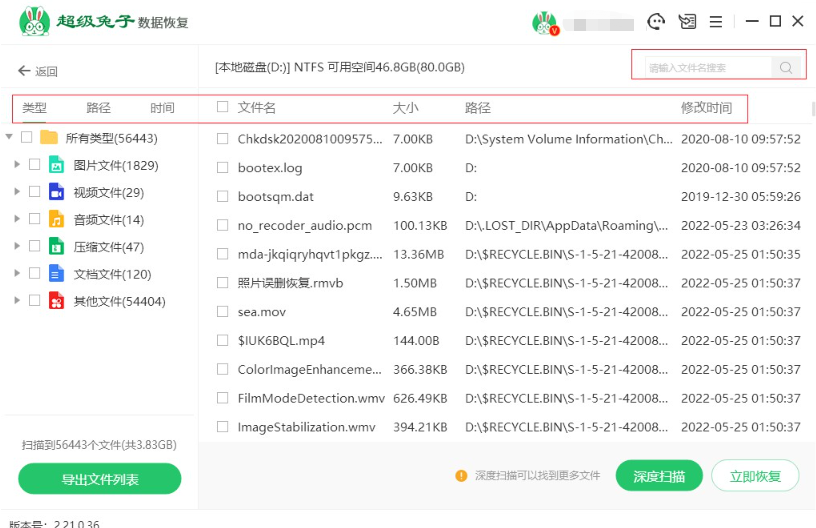The width and height of the screenshot is (816, 528).
Task: Expand the 文档文件 tree node
Action: pos(17,273)
